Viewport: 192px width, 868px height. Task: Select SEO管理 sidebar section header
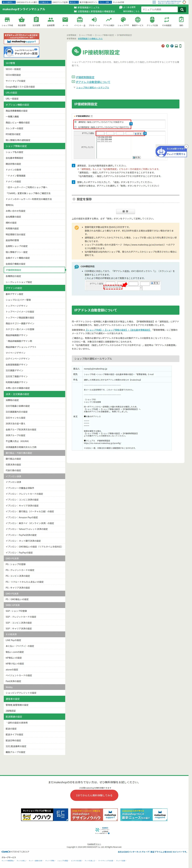click(x=34, y=63)
